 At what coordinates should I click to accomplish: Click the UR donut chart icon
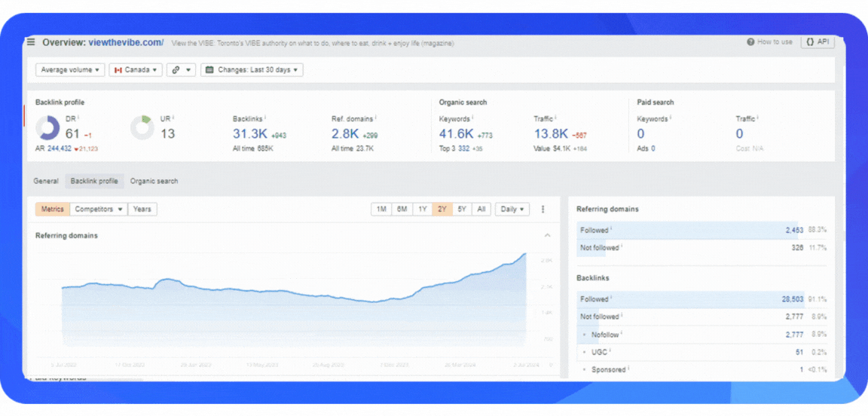[x=142, y=128]
